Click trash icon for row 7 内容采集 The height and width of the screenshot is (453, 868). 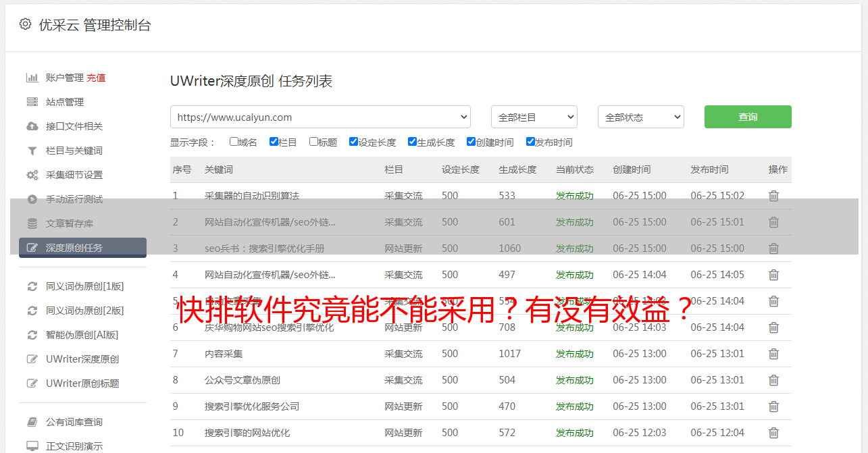point(773,354)
